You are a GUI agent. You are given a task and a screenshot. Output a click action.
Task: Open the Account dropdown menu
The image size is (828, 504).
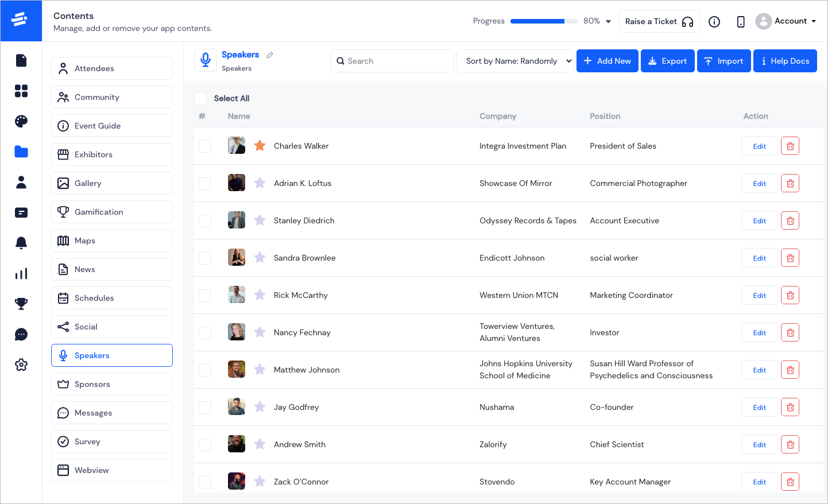pos(787,21)
